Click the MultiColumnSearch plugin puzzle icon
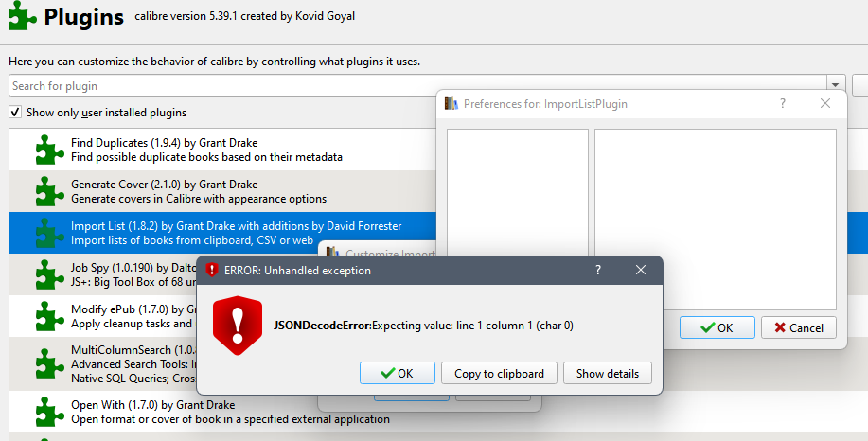The height and width of the screenshot is (441, 868). [50, 363]
